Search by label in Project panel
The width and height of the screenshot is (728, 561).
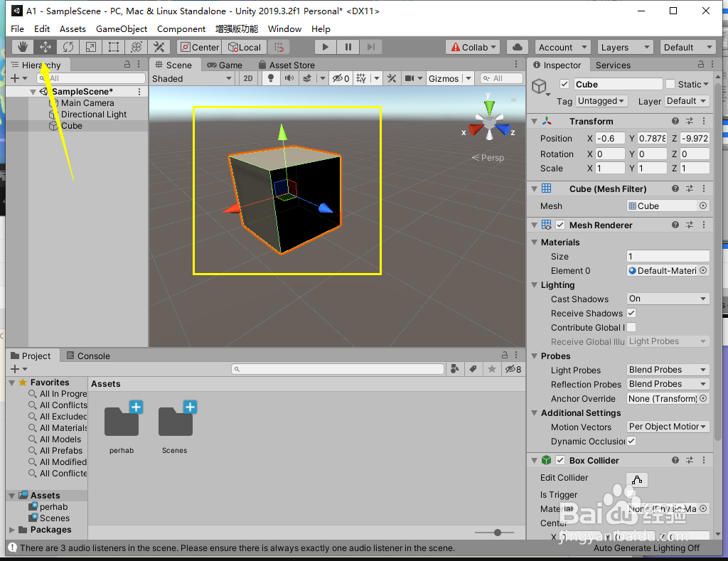[x=473, y=369]
